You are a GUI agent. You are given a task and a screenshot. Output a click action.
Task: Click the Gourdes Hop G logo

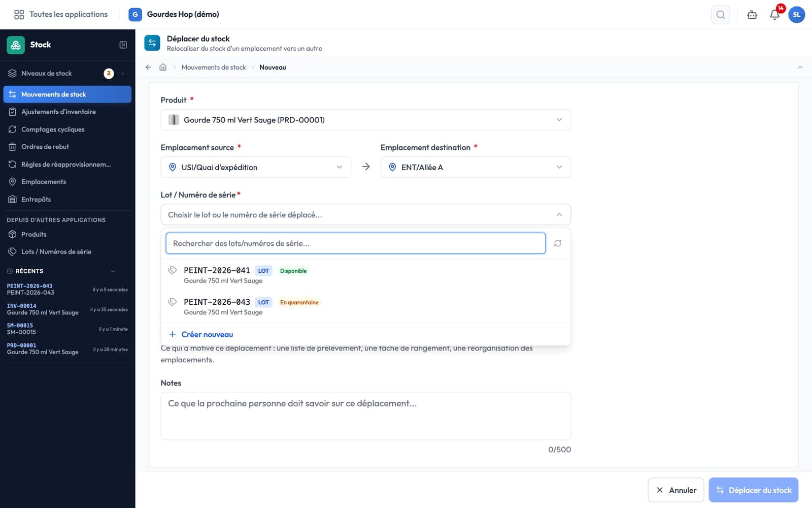(x=135, y=15)
